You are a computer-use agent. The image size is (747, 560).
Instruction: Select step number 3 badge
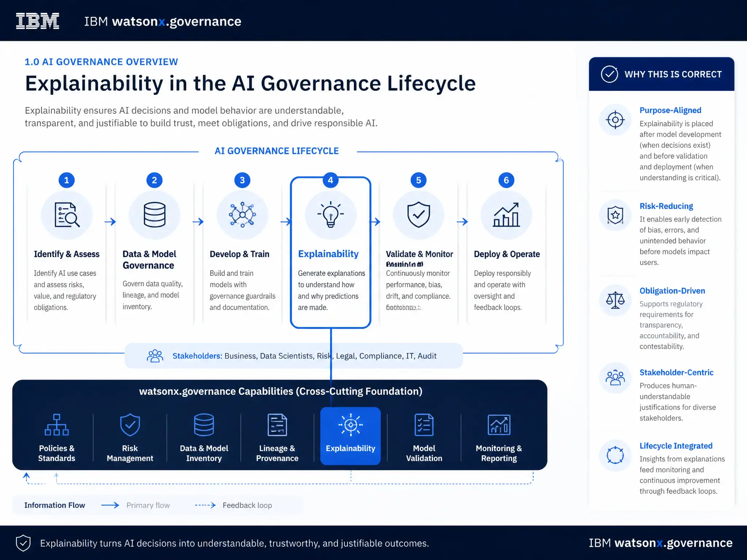242,180
